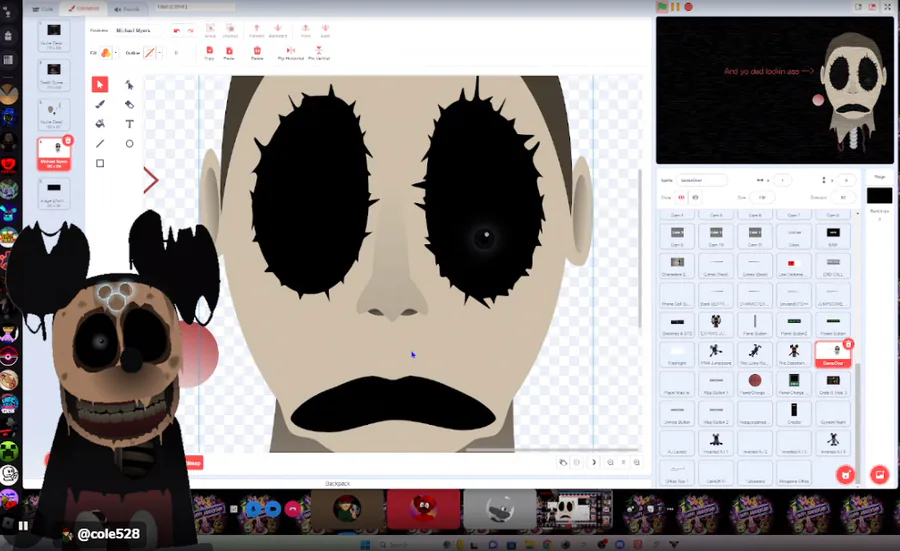Select the Michael Myers costume thumbnail

(53, 154)
